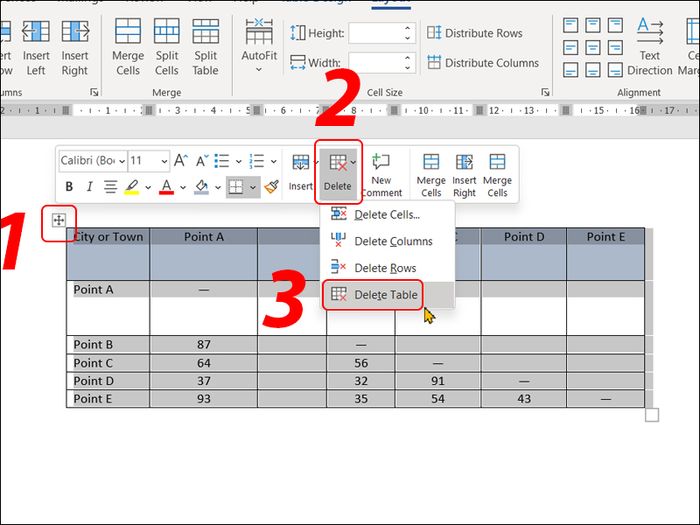
Task: Choose Delete Table from the menu
Action: tap(388, 295)
